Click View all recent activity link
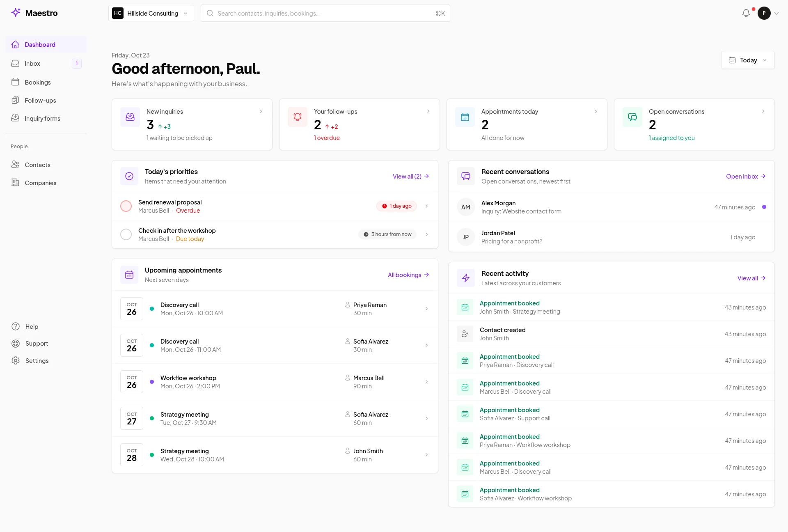The height and width of the screenshot is (532, 788). click(x=751, y=278)
